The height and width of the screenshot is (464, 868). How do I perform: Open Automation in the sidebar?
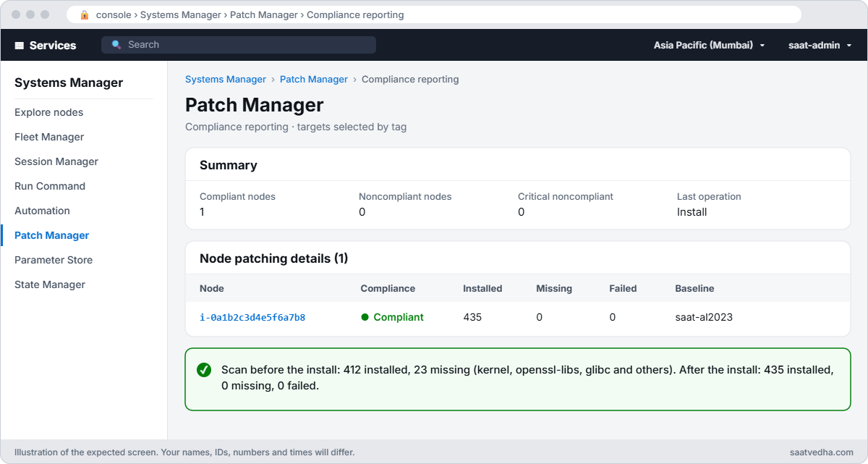click(x=42, y=211)
